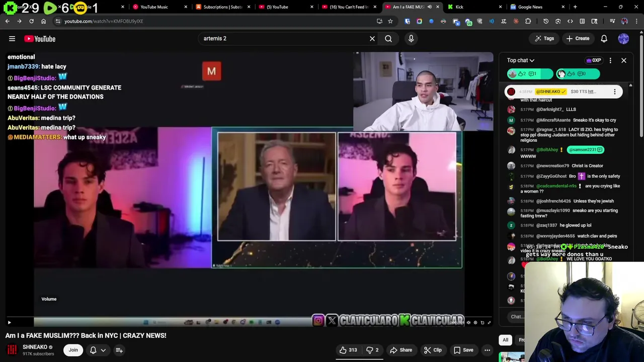Open the 0XP chat points badge
The height and width of the screenshot is (362, 644).
[594, 60]
